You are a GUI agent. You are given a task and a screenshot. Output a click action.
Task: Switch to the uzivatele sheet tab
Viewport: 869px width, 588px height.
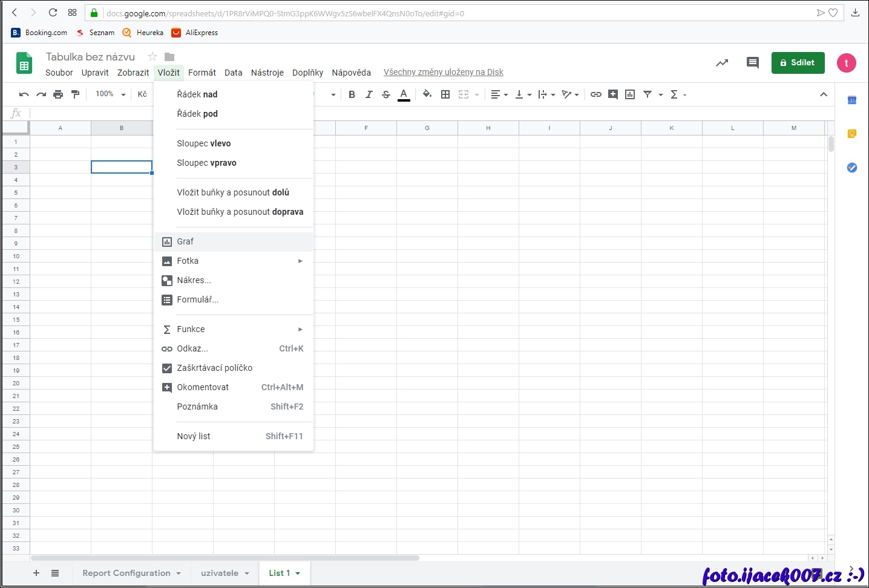(219, 573)
